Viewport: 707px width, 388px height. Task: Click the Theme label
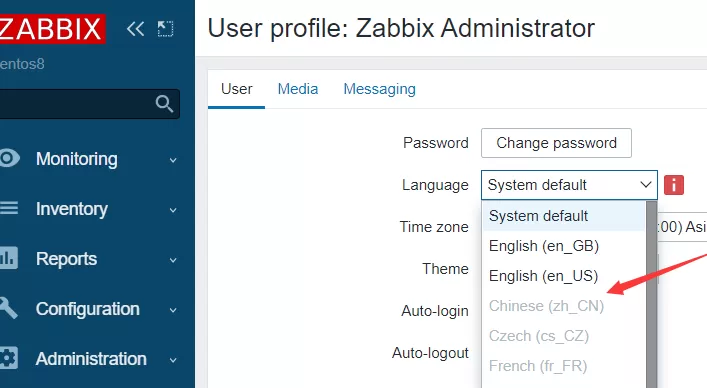click(445, 269)
